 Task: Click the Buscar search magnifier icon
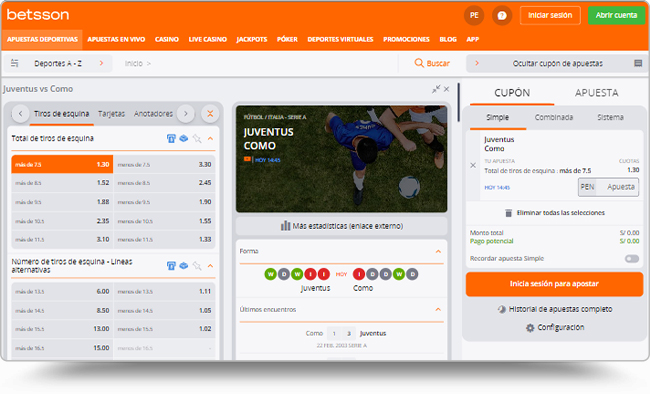pos(419,63)
